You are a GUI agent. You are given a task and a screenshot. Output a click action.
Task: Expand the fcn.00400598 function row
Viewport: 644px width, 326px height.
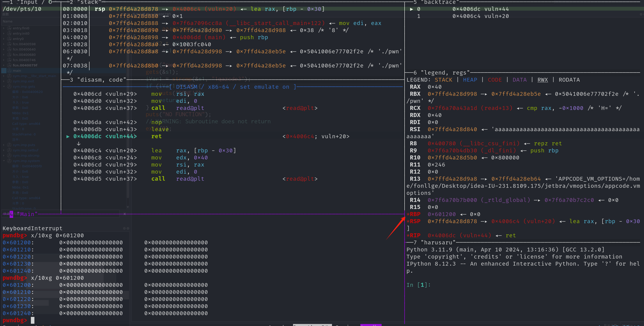(4, 44)
